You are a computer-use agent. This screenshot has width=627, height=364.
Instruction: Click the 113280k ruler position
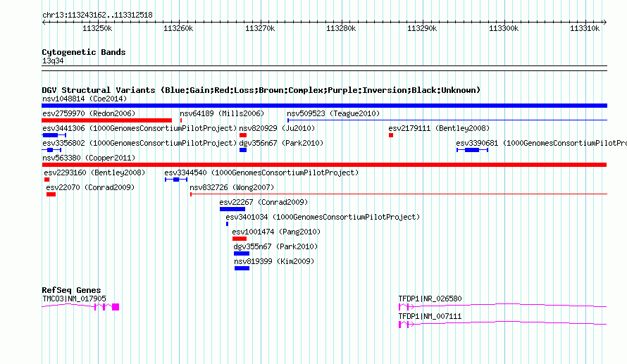(341, 28)
